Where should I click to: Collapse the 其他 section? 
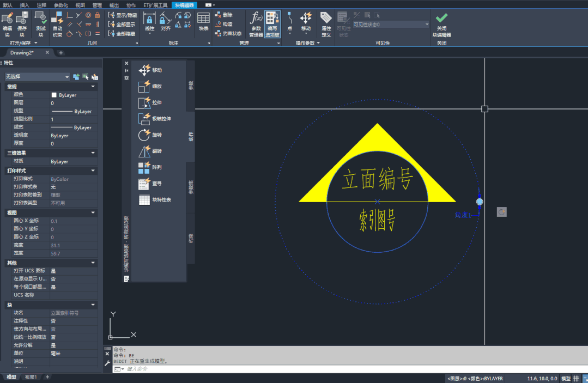point(93,263)
